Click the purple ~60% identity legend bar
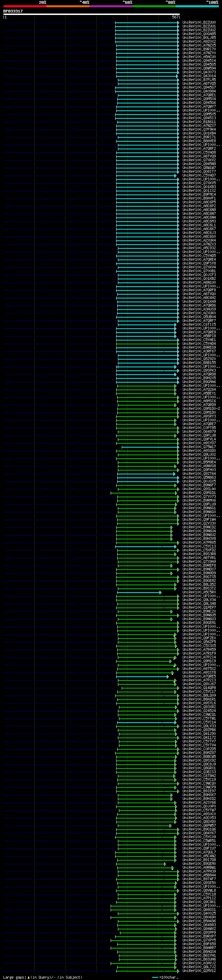 pos(111,6)
